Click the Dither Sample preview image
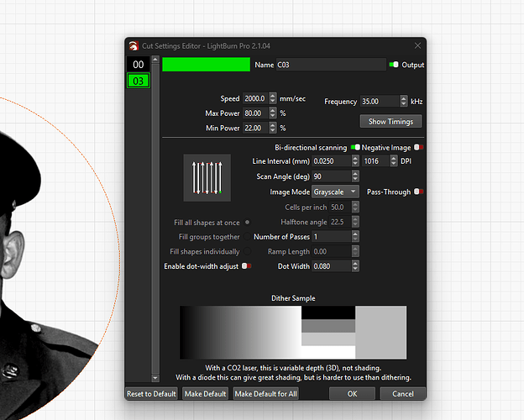This screenshot has width=524, height=420. point(293,333)
